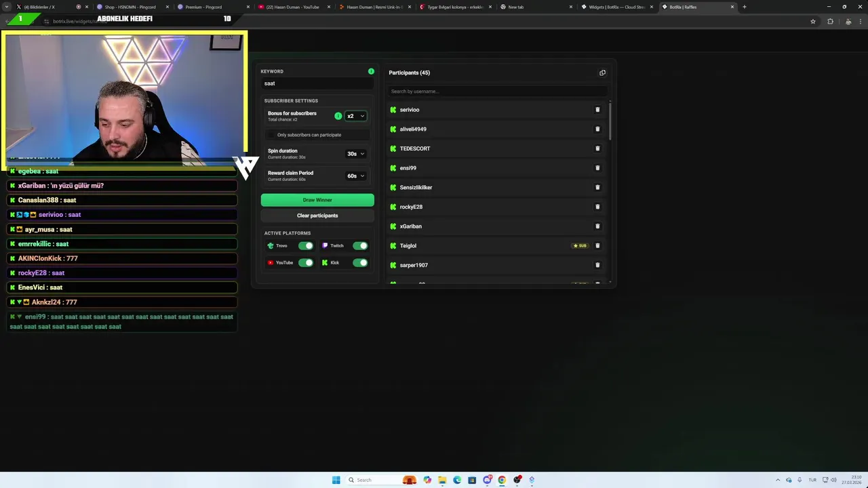Show hidden system tray icons
868x488 pixels.
coord(778,480)
